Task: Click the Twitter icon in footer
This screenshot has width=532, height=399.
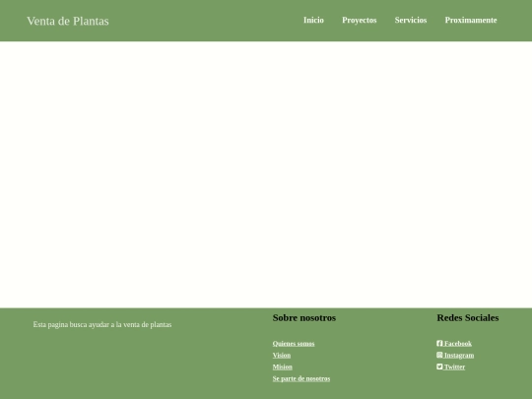Action: (x=439, y=366)
